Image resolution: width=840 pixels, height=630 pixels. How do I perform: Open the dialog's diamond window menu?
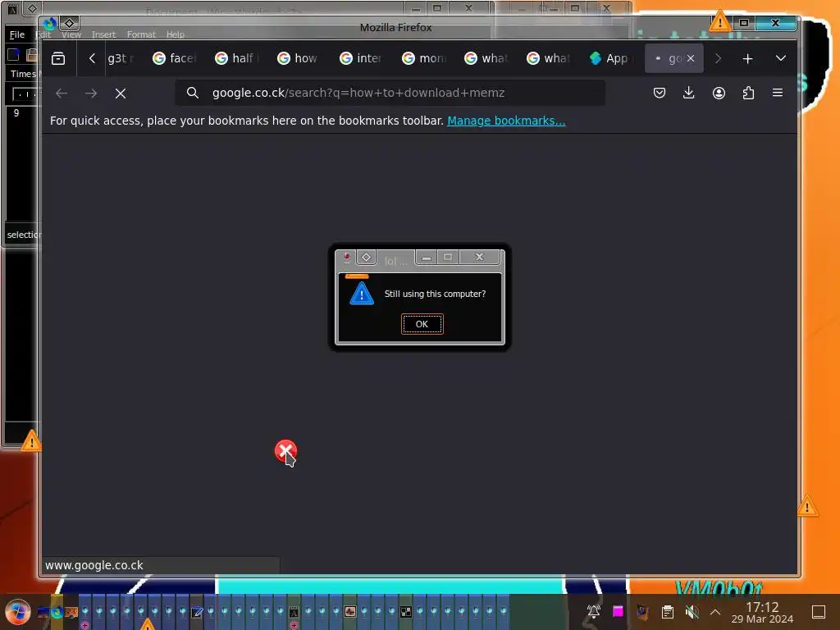point(367,257)
